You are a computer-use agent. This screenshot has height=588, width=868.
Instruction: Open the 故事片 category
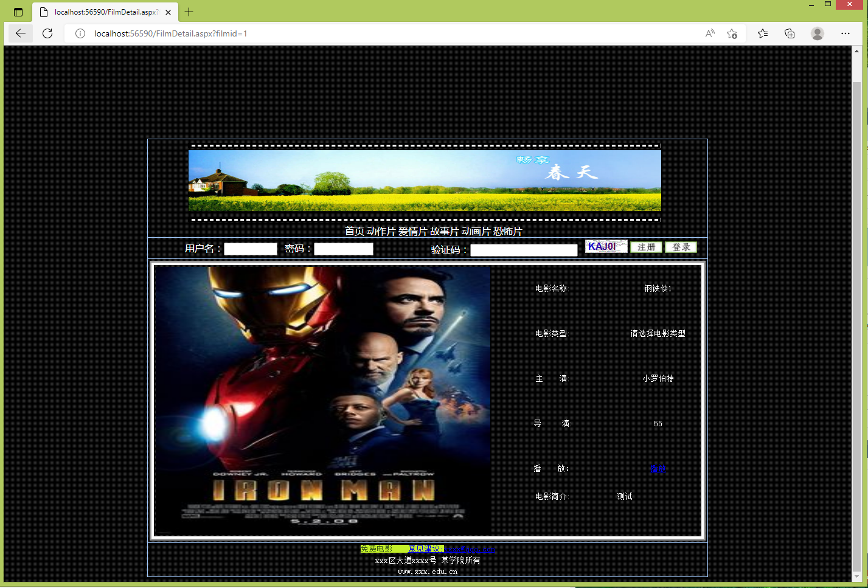pos(444,231)
